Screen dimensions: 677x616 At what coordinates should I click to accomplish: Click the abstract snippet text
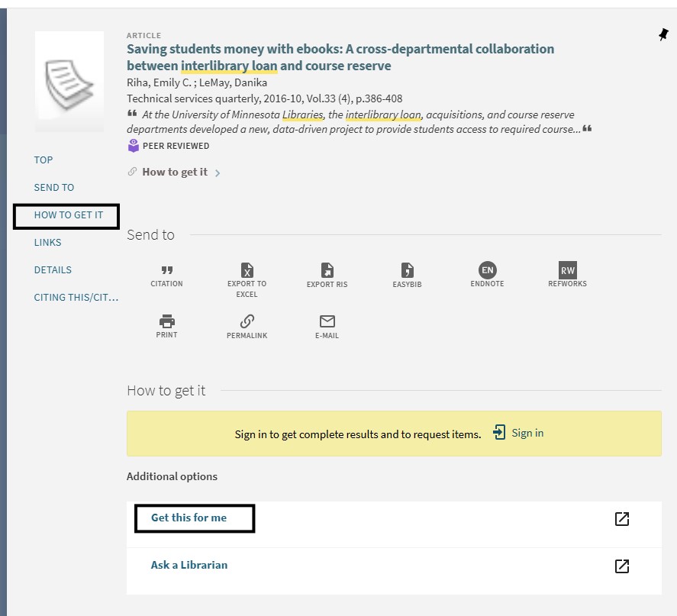point(359,122)
